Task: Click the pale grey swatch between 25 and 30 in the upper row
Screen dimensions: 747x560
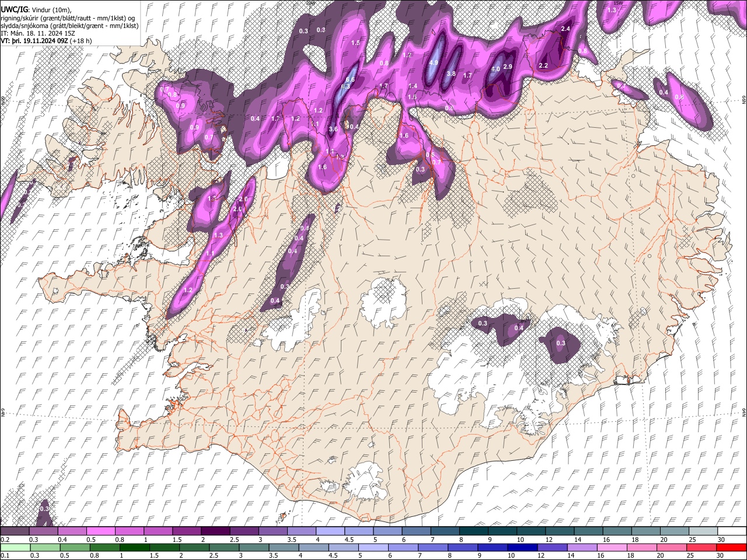Action: point(703,531)
